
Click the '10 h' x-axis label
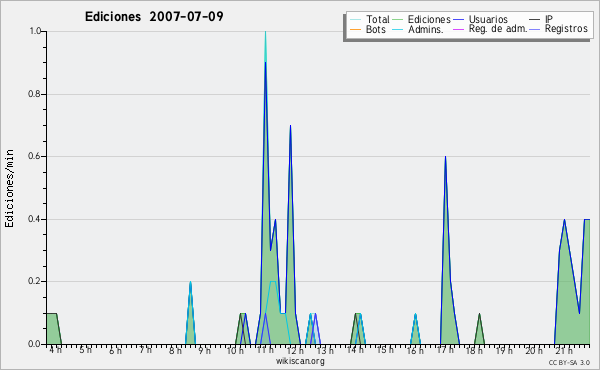[x=235, y=350]
